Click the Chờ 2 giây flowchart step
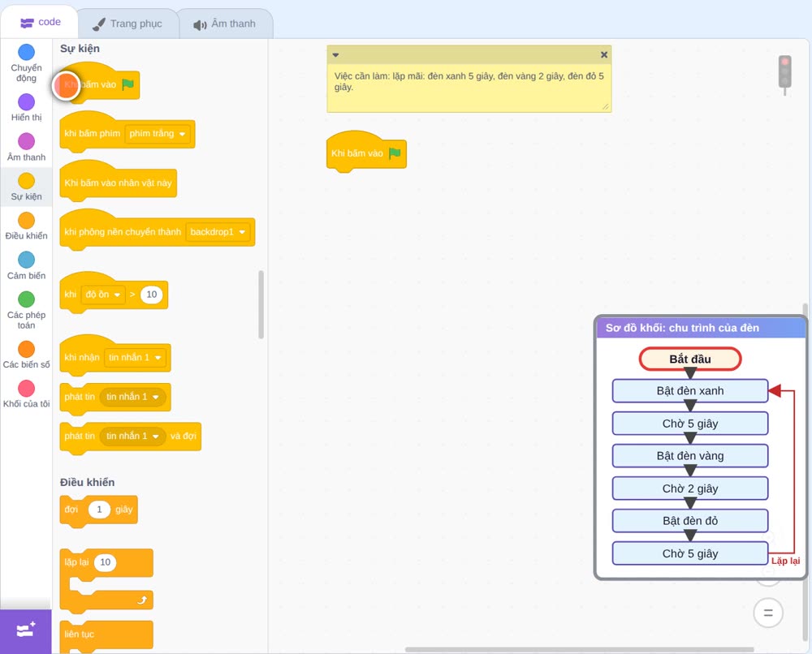 pyautogui.click(x=689, y=488)
